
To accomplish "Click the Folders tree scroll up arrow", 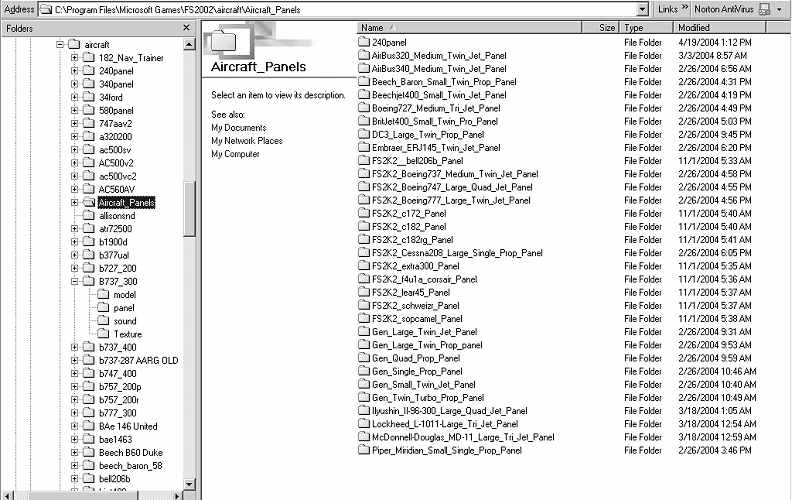I will point(189,44).
